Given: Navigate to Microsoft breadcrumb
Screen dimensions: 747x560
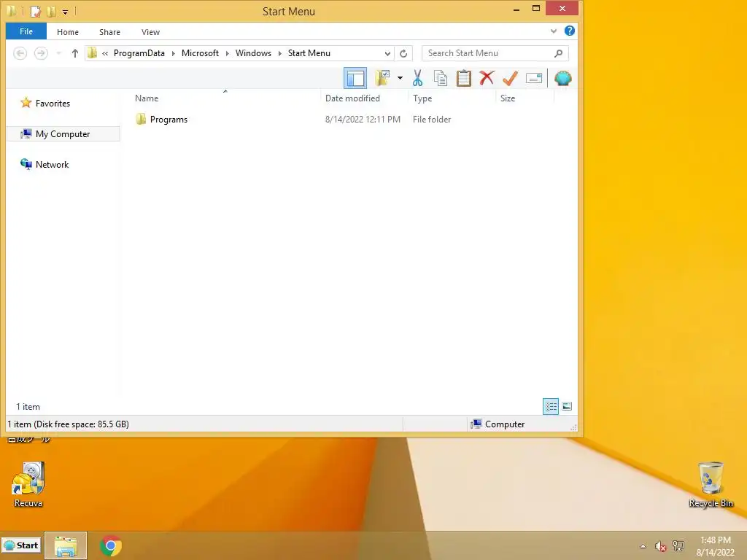Looking at the screenshot, I should click(x=200, y=53).
